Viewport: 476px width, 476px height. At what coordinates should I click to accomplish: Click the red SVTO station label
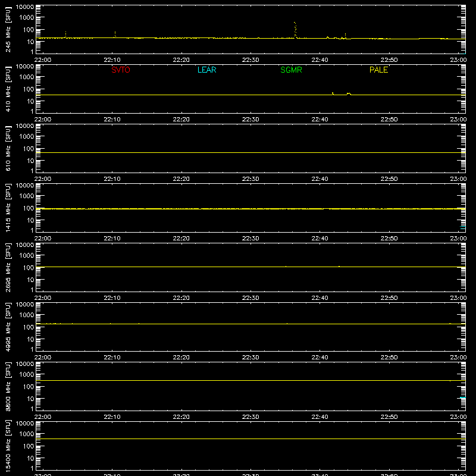point(121,70)
